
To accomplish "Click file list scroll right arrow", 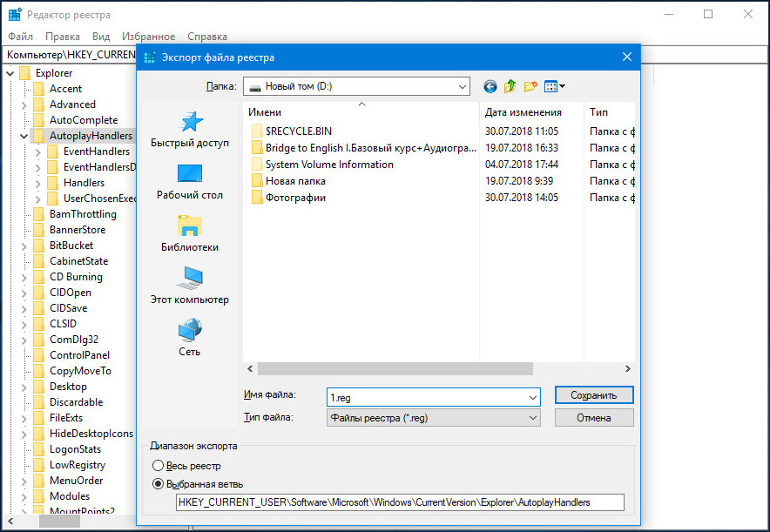I will (628, 368).
